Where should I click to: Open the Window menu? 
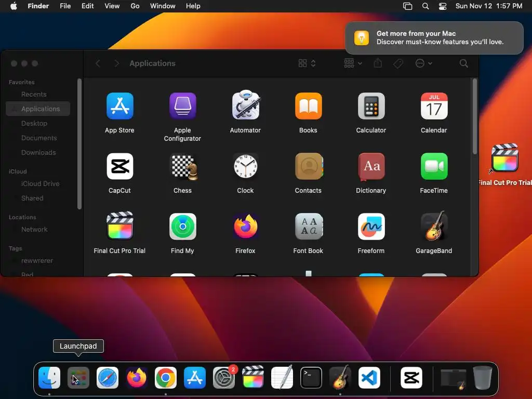[163, 6]
